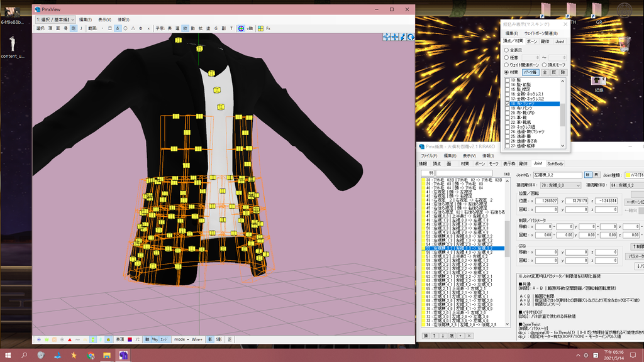
Task: Toggle 表頂 display in bottom bar
Action: tap(120, 339)
